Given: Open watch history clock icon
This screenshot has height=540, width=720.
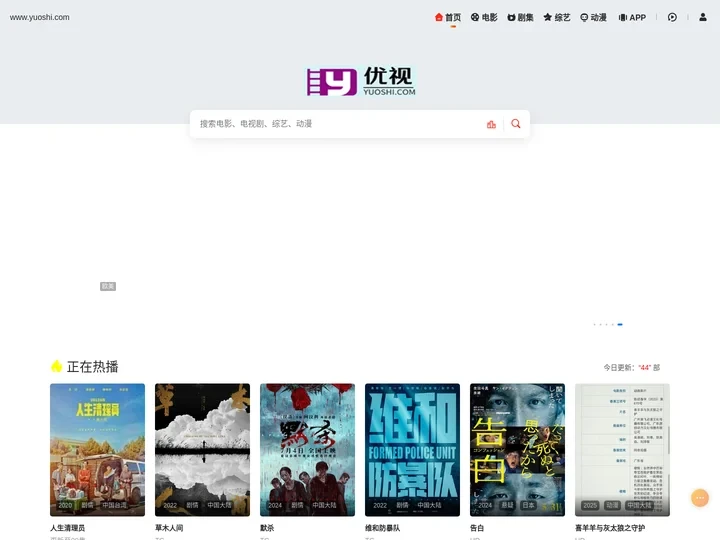Looking at the screenshot, I should pos(672,17).
